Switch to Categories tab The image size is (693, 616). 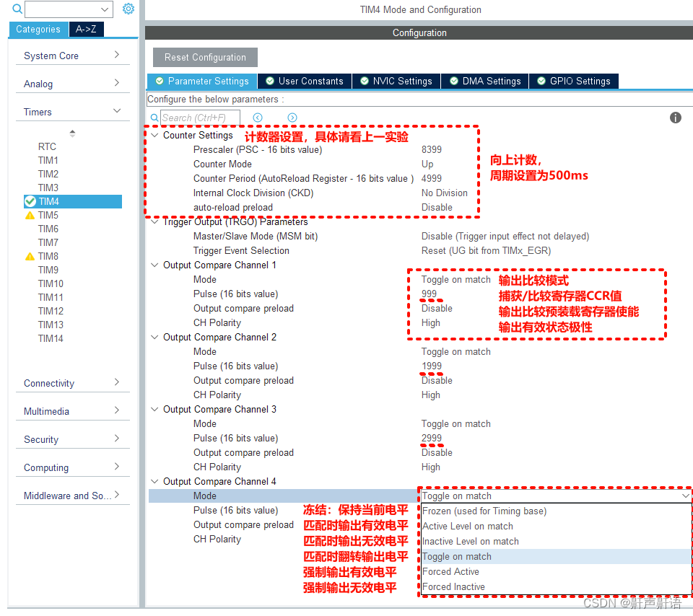pyautogui.click(x=38, y=29)
